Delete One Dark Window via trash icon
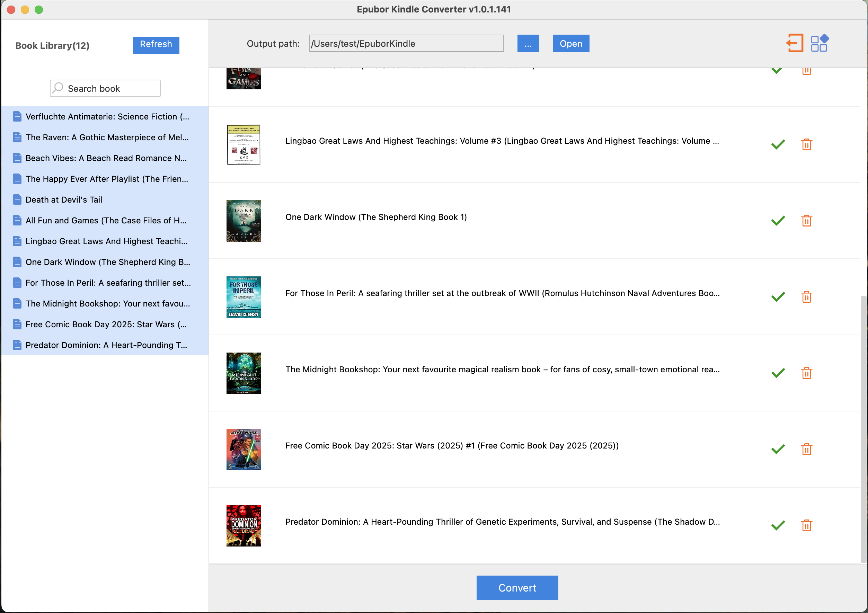Viewport: 868px width, 613px height. point(806,221)
